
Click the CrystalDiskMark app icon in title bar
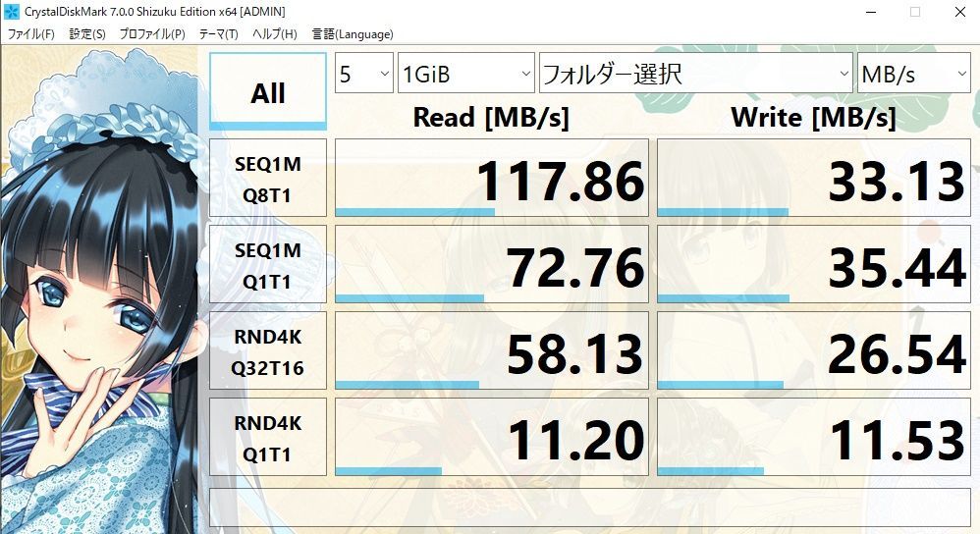coord(11,11)
